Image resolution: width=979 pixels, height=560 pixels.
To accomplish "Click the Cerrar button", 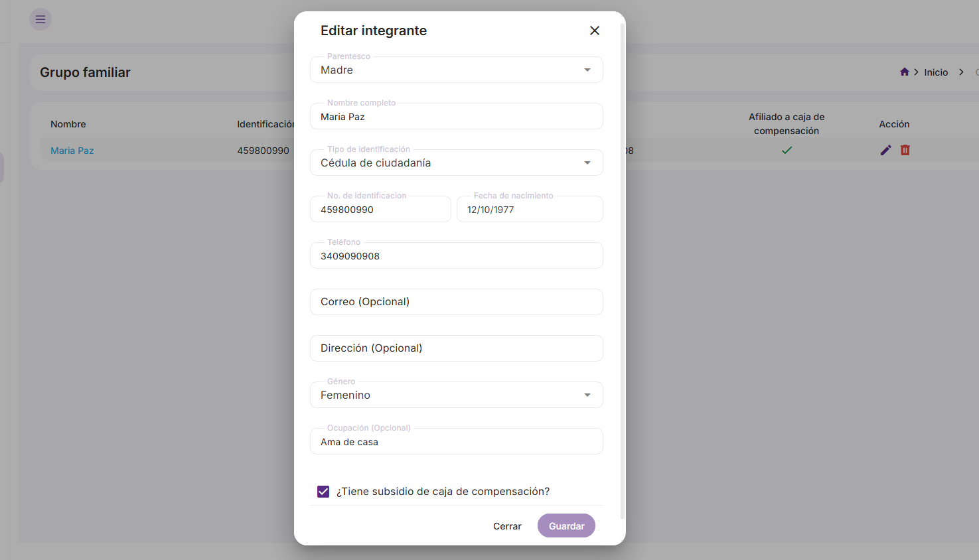I will click(507, 526).
